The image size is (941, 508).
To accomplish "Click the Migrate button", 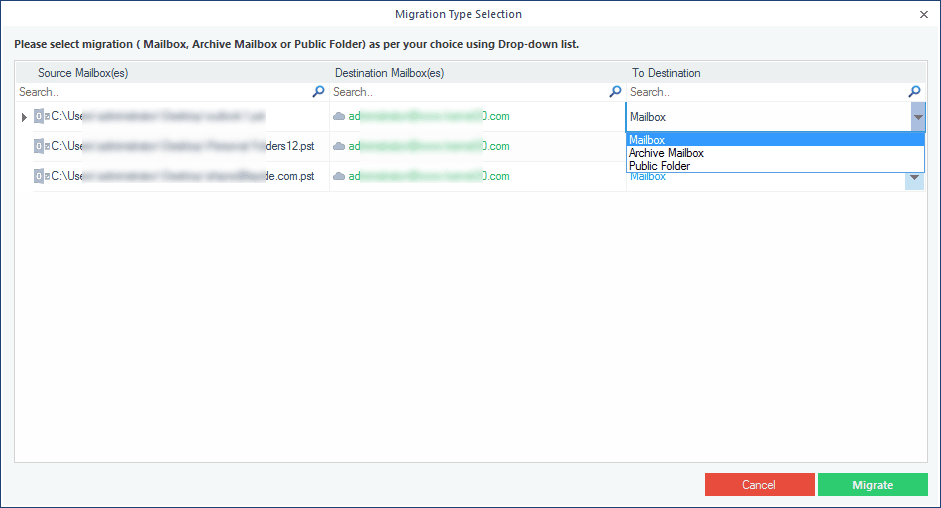I will (x=873, y=485).
